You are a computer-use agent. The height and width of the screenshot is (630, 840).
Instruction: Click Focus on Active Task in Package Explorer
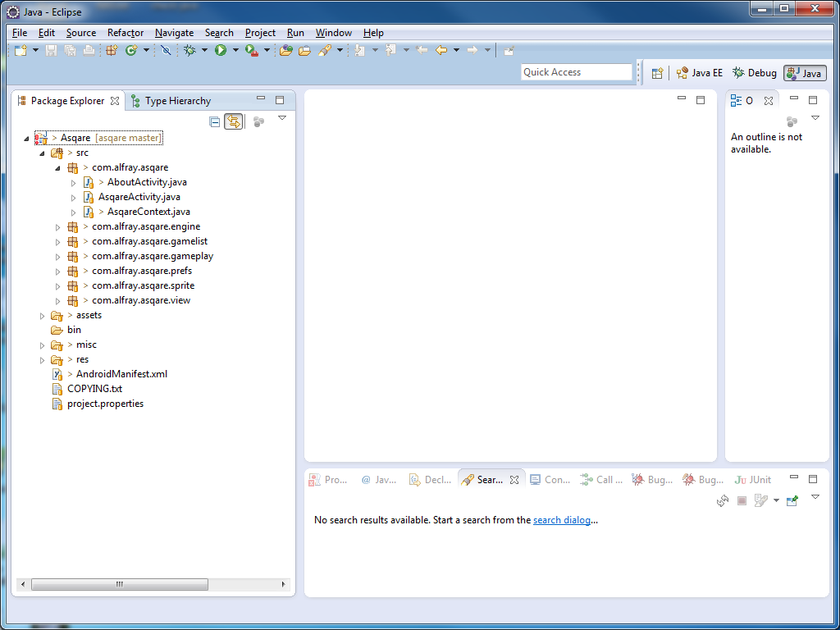coord(258,122)
